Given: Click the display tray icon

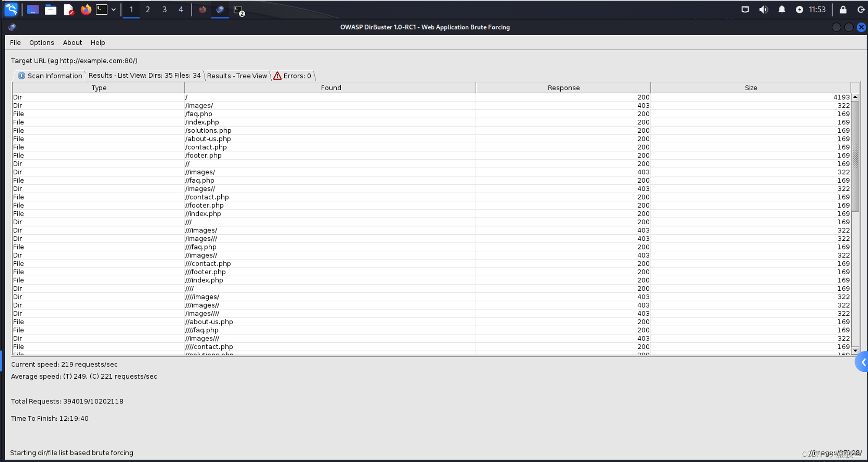Looking at the screenshot, I should pyautogui.click(x=745, y=10).
